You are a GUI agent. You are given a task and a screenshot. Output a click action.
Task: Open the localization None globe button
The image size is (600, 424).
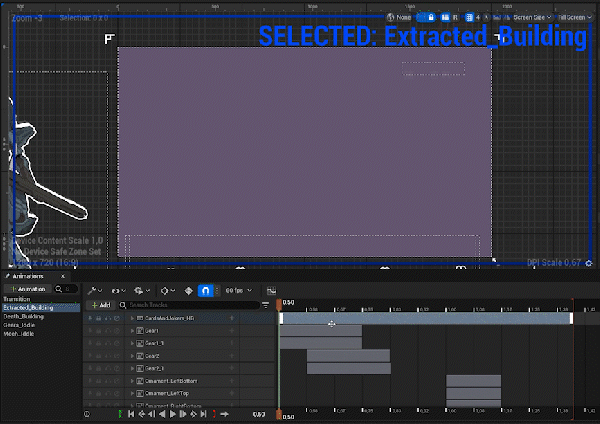click(398, 18)
